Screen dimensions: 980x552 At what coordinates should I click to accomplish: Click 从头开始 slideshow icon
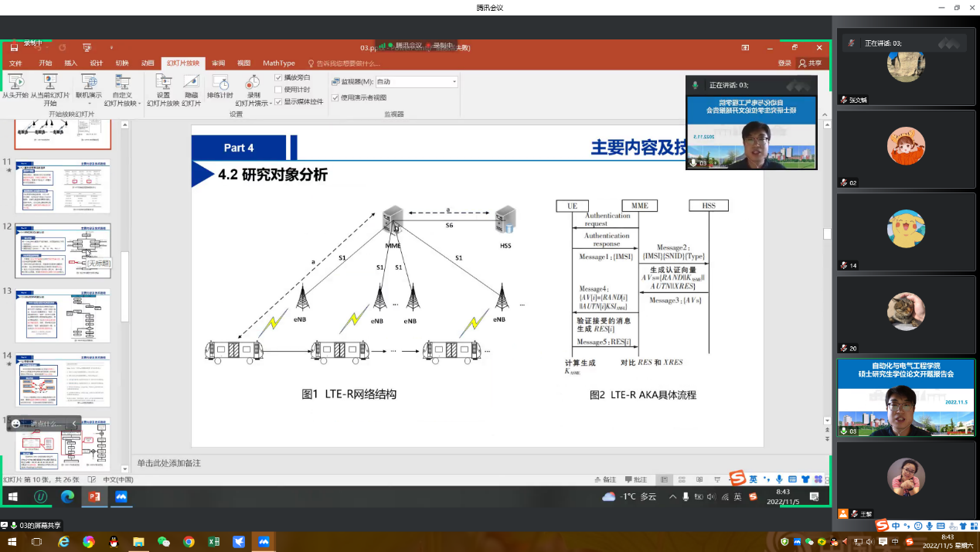click(14, 82)
